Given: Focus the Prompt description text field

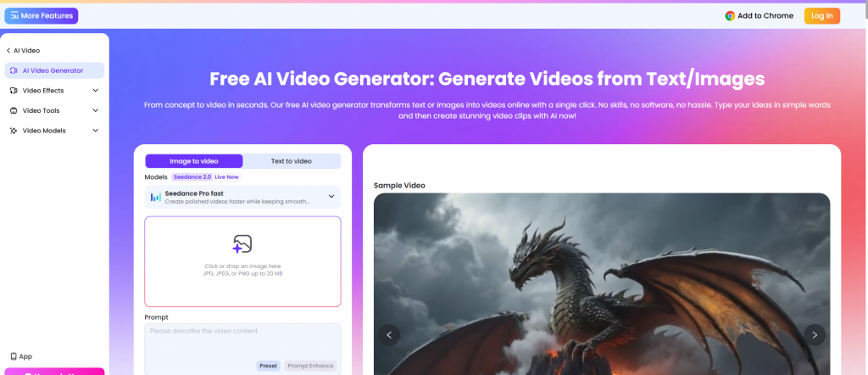Looking at the screenshot, I should [242, 349].
